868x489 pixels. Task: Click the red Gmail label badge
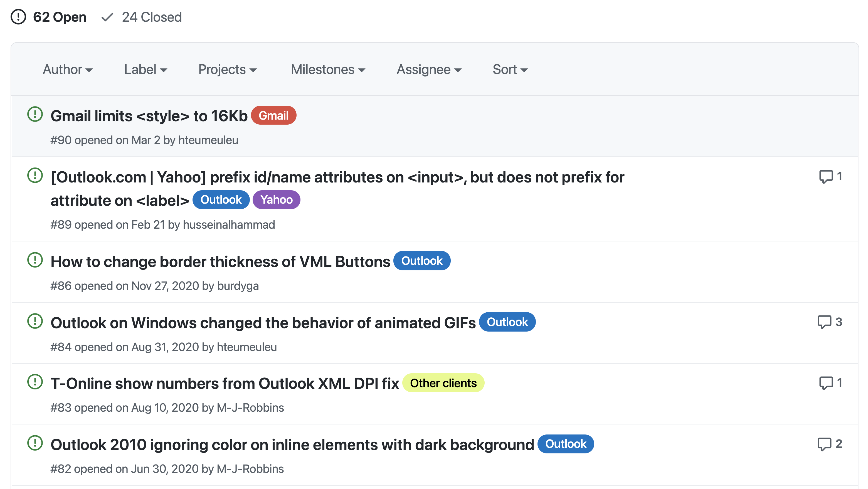pos(273,116)
